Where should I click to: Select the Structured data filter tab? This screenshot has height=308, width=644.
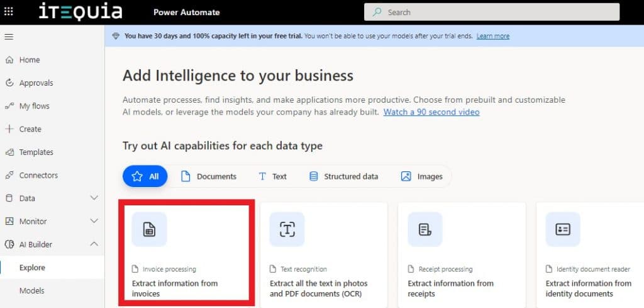(x=343, y=176)
